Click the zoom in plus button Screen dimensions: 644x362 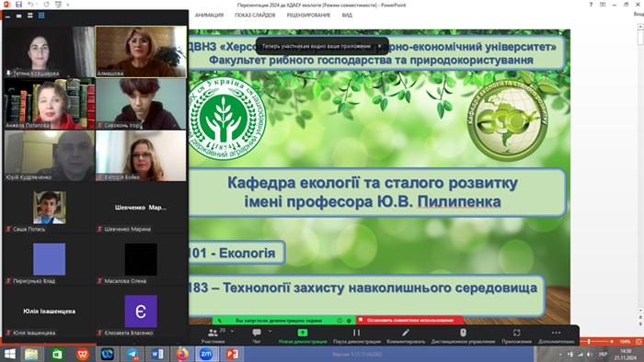click(x=612, y=341)
